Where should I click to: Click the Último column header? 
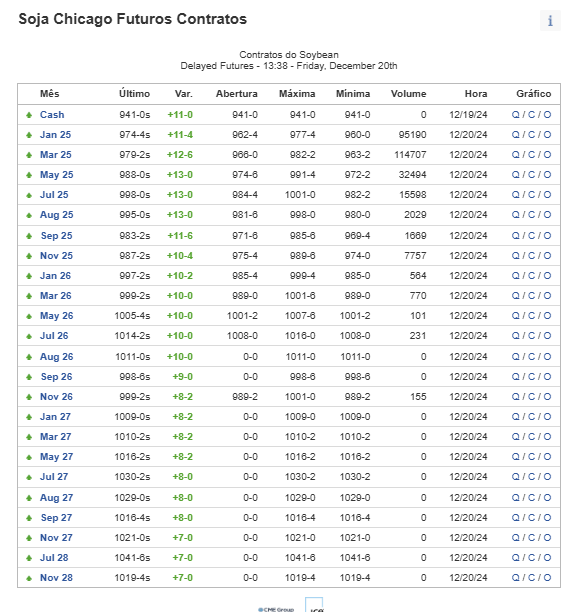pyautogui.click(x=134, y=94)
